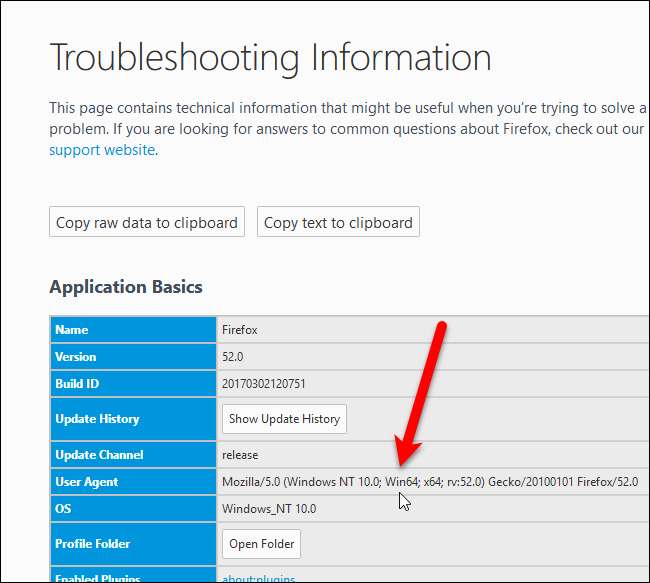The width and height of the screenshot is (650, 583).
Task: Click the version value 52.0
Action: [x=233, y=357]
